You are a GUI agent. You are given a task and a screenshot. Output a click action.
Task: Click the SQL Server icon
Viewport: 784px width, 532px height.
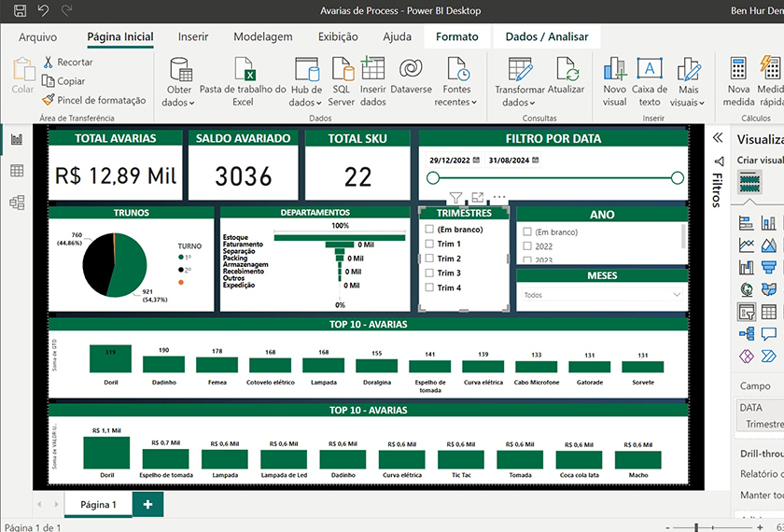341,70
